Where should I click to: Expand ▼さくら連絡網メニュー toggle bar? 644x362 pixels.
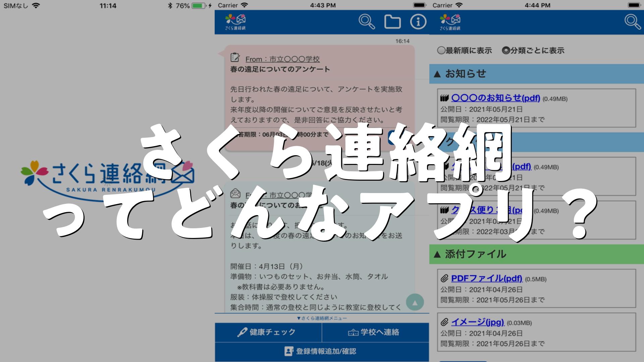coord(322,318)
